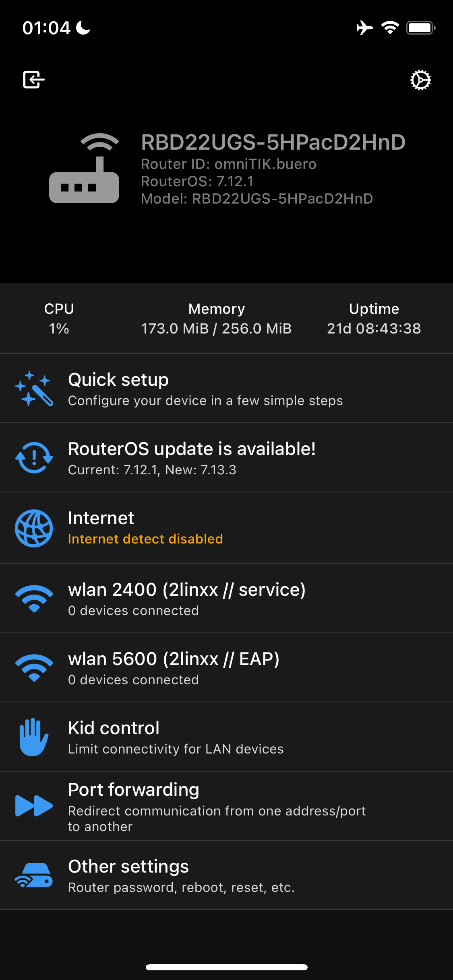Tap the Internet detect disabled warning
This screenshot has width=453, height=980.
pos(145,539)
